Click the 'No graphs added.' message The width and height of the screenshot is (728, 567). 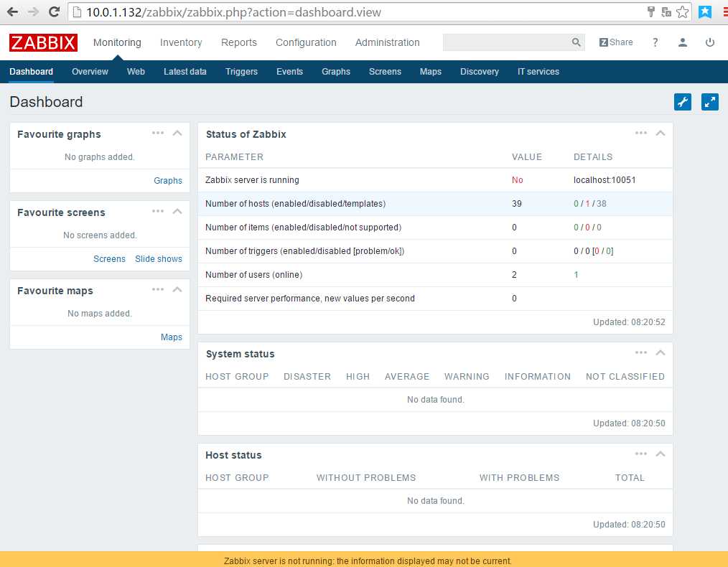[99, 157]
